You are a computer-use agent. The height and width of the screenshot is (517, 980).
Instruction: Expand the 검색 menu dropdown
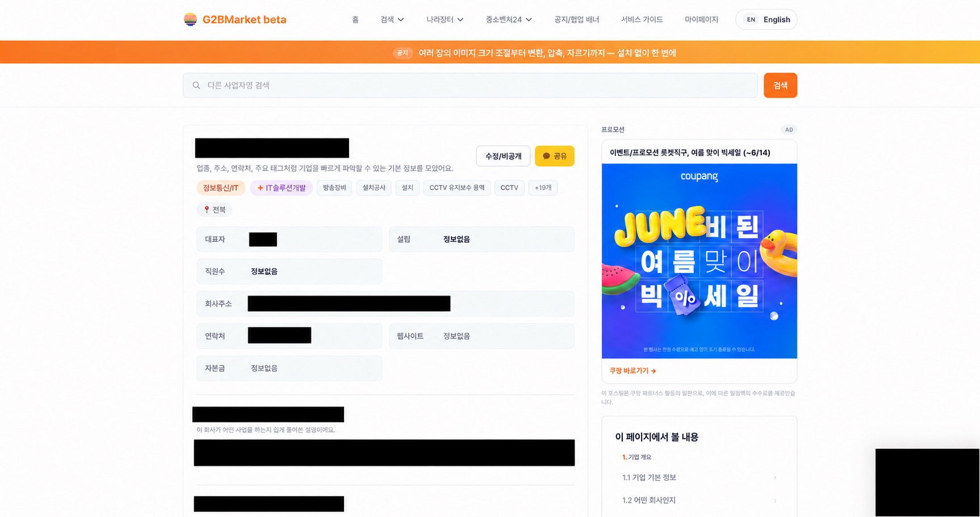(x=392, y=19)
